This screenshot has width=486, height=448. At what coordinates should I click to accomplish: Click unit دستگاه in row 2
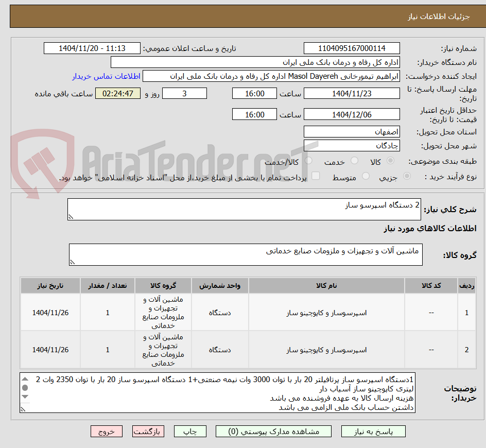[220, 350]
